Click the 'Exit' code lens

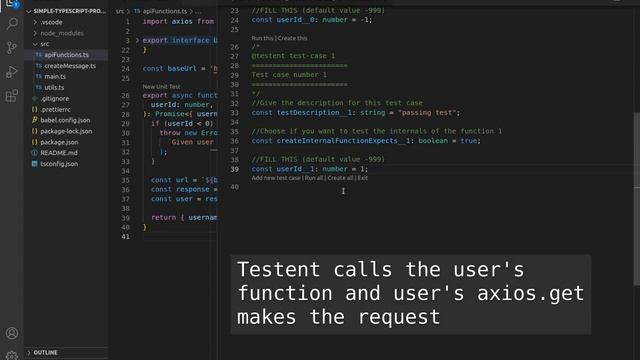[x=363, y=178]
